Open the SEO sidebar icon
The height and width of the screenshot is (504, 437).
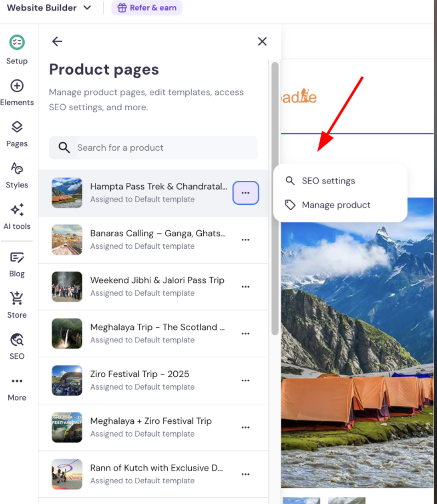(17, 340)
